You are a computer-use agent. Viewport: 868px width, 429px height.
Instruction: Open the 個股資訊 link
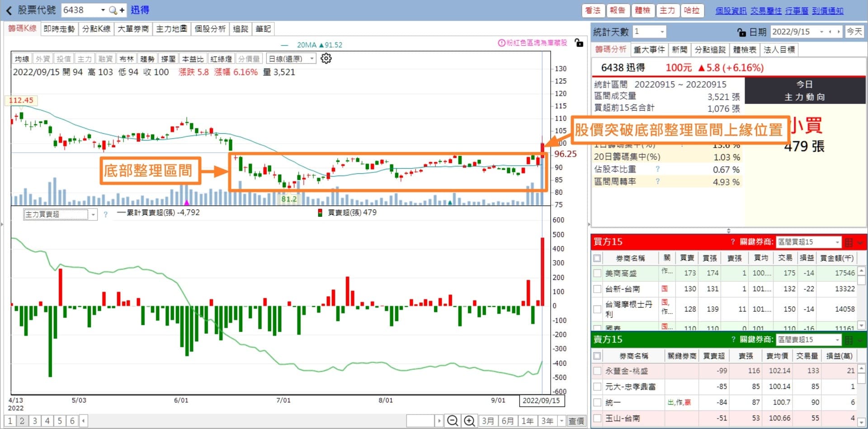click(x=731, y=11)
